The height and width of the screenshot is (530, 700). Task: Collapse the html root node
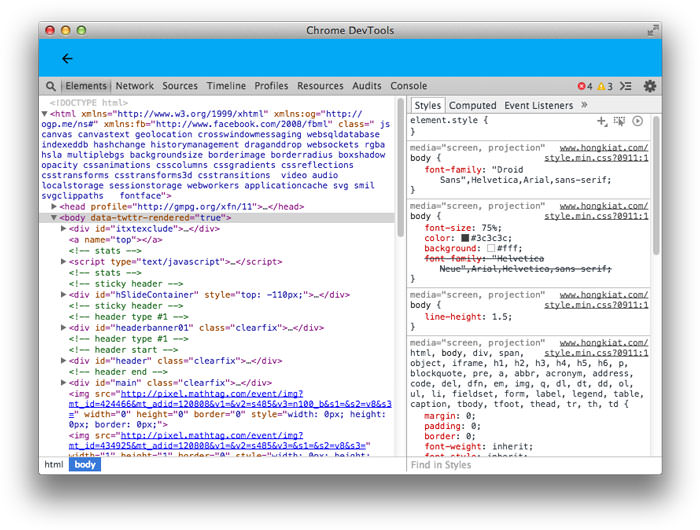[45, 114]
